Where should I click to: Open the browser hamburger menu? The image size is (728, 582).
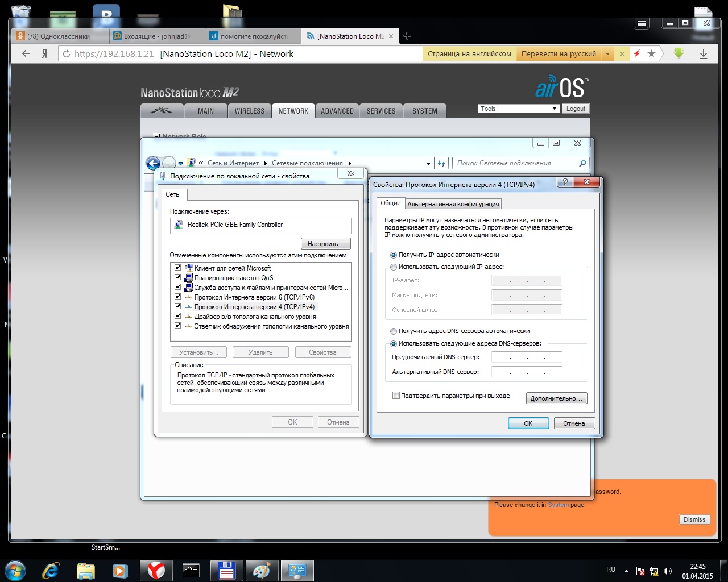point(642,23)
